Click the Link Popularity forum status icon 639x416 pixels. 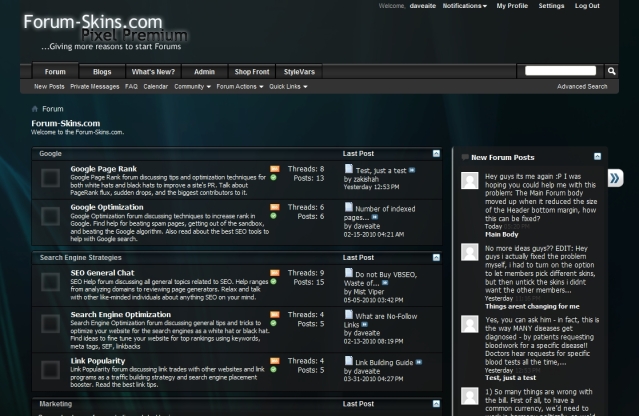pos(51,370)
